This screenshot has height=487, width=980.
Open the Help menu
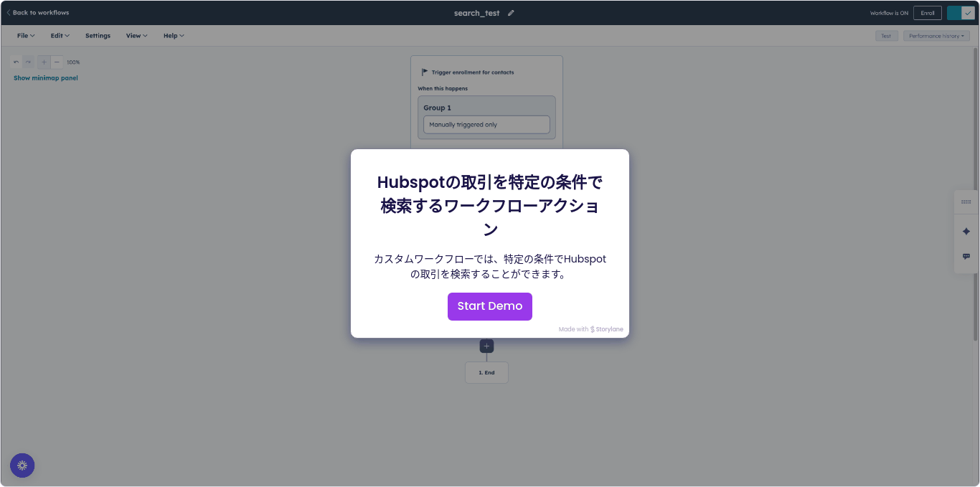(x=174, y=36)
